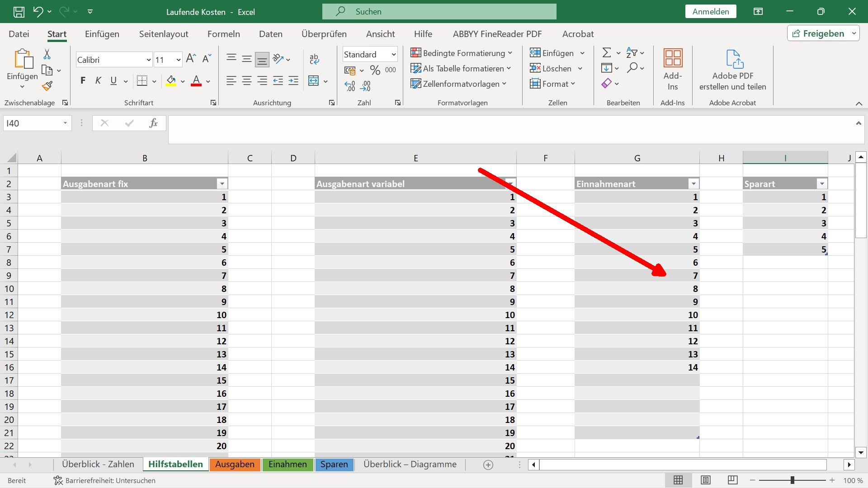Click the AutoSum sigma icon
This screenshot has width=868, height=488.
607,53
